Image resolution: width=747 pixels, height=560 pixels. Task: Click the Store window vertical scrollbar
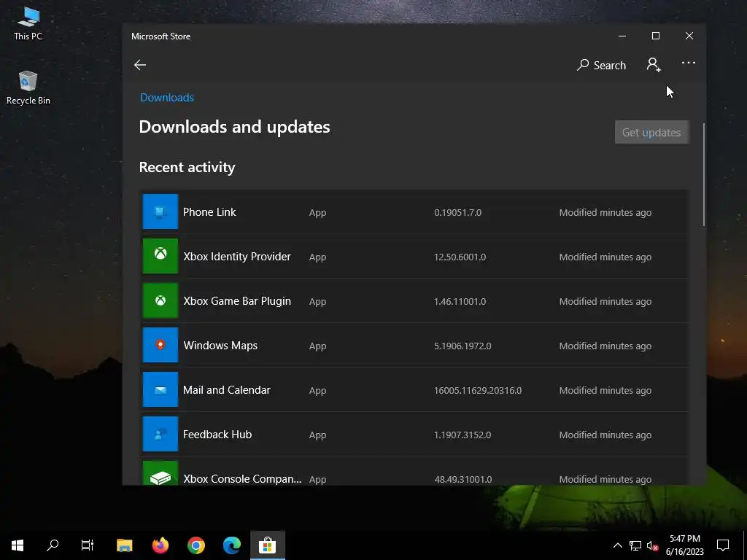tap(704, 174)
